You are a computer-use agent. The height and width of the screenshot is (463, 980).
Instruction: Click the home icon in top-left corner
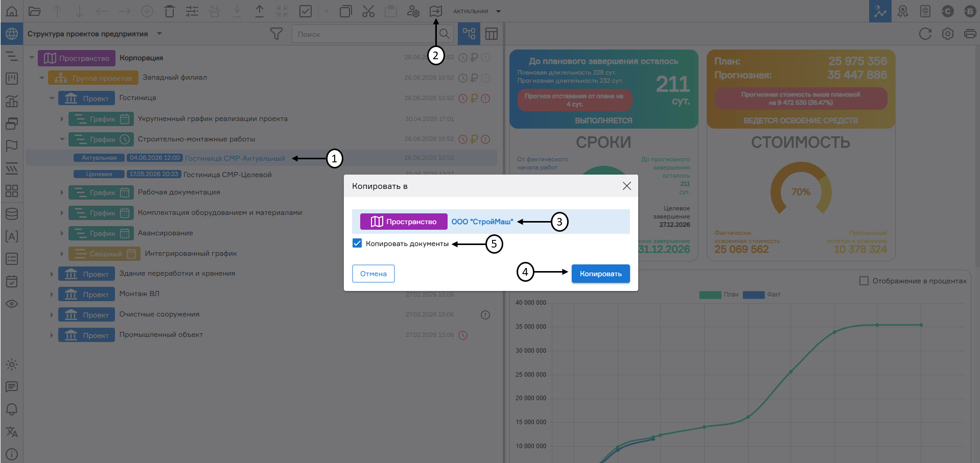coord(12,11)
